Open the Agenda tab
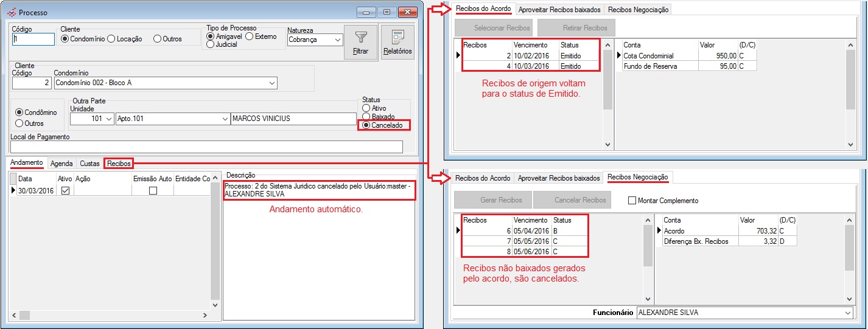Screen dimensions: 868x329 pyautogui.click(x=61, y=164)
